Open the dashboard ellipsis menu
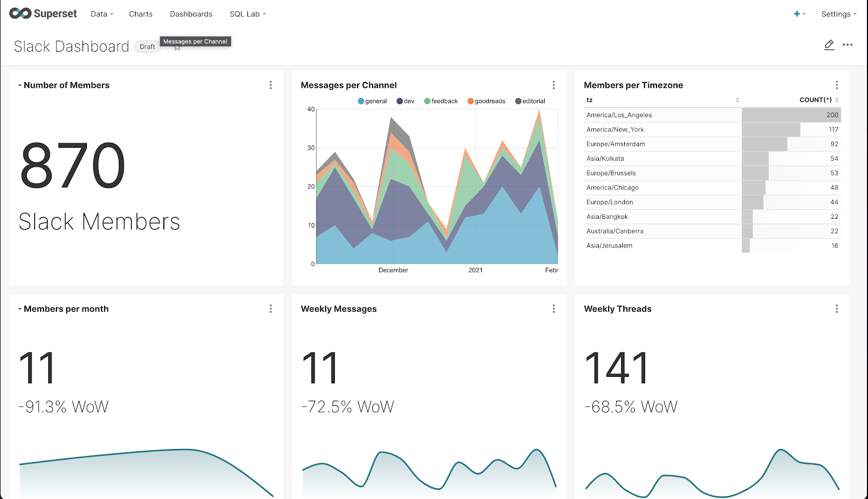Viewport: 868px width, 499px height. click(847, 45)
